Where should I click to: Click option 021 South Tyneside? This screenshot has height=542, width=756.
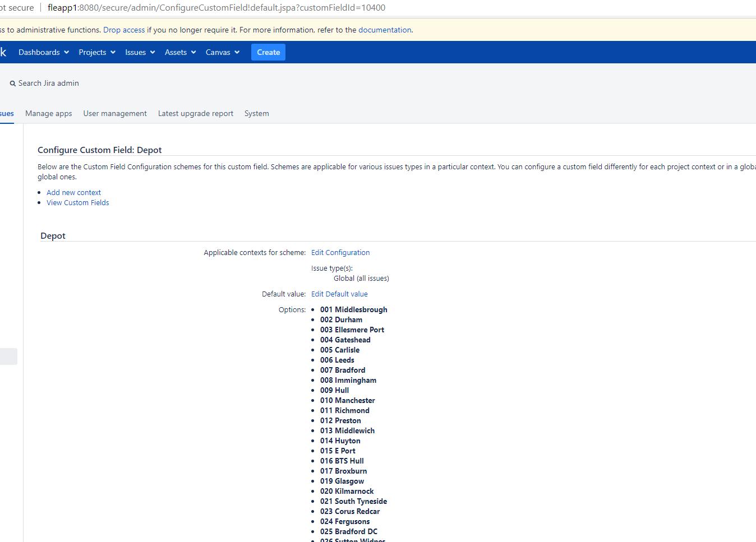[354, 502]
